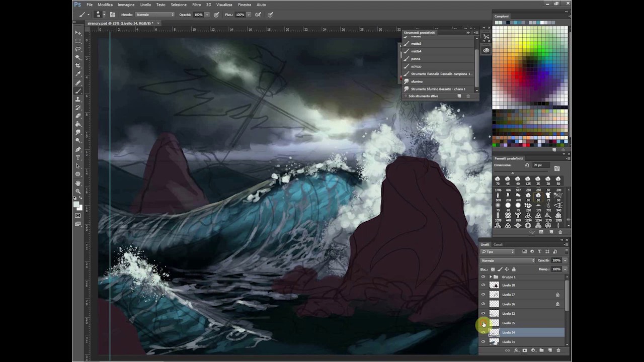Image resolution: width=644 pixels, height=362 pixels.
Task: Select the 'penna' tool preset
Action: [438, 59]
